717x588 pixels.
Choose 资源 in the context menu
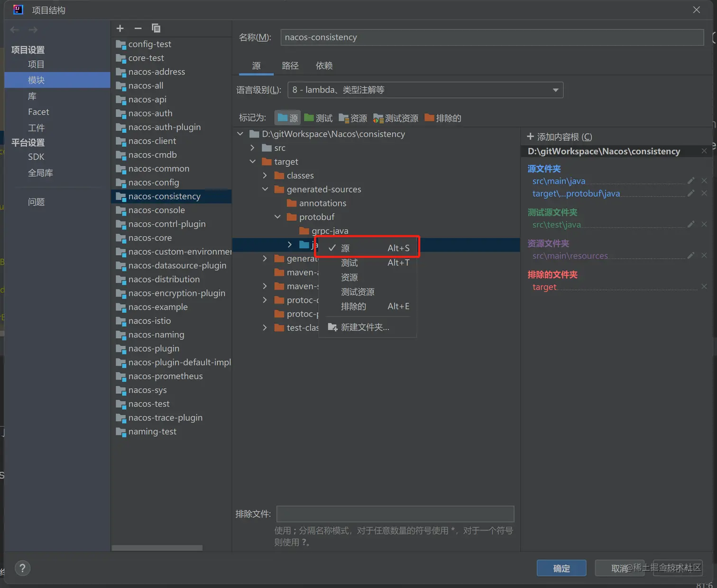click(x=368, y=277)
